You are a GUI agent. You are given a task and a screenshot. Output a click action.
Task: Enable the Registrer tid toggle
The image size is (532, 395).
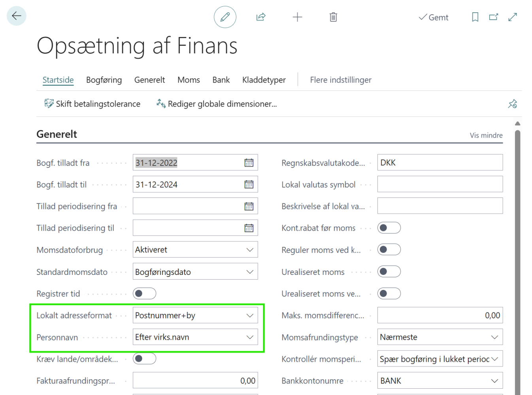pos(144,293)
